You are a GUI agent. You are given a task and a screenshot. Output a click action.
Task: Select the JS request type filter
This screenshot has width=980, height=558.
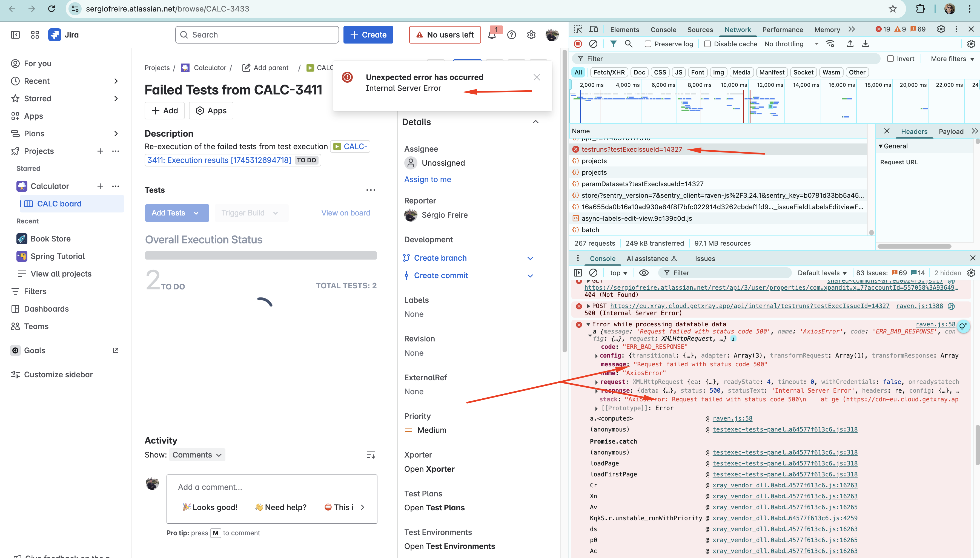click(x=679, y=73)
